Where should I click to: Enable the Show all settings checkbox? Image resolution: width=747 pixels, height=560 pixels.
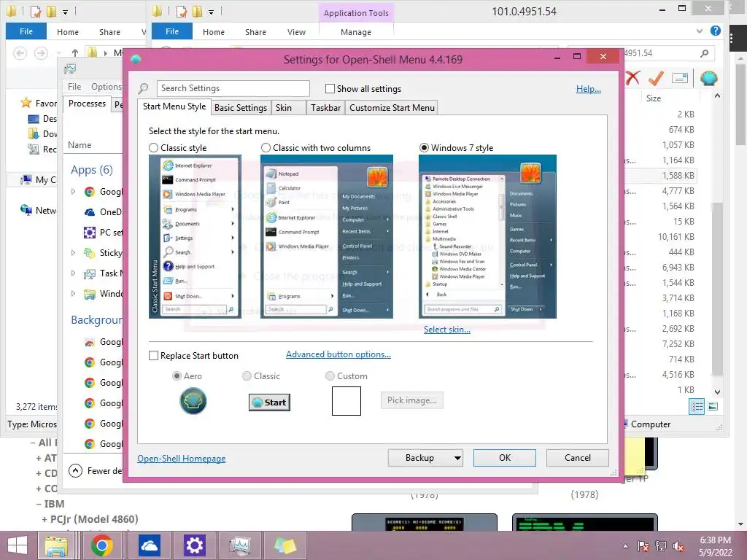pyautogui.click(x=330, y=88)
